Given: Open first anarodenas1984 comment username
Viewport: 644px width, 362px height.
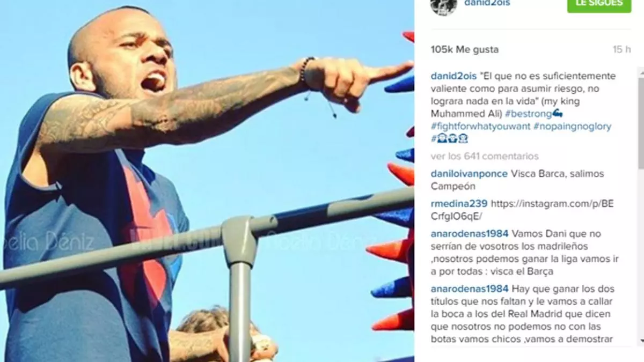Looking at the screenshot, I should pyautogui.click(x=470, y=234).
